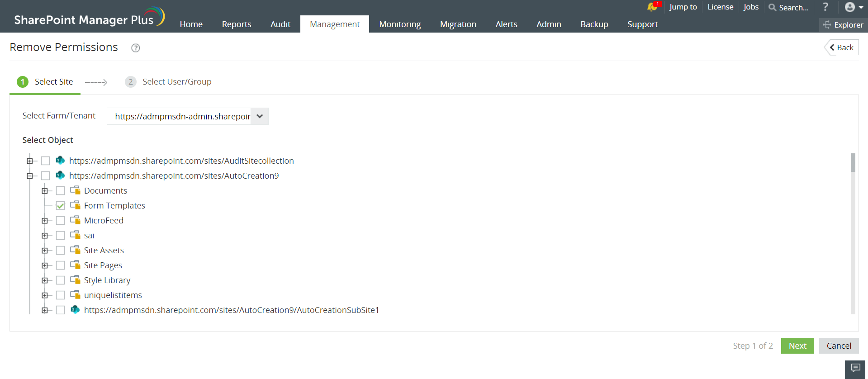Image resolution: width=868 pixels, height=379 pixels.
Task: Click the help question mark in top bar
Action: (825, 7)
